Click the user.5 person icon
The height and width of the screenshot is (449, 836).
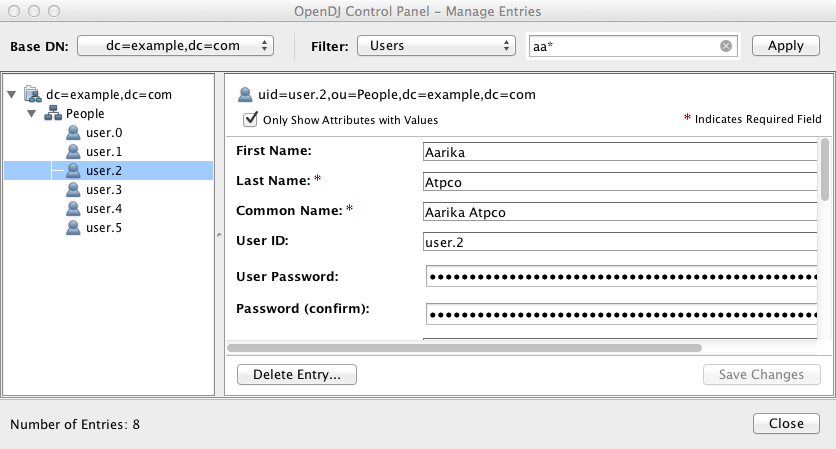click(x=73, y=228)
